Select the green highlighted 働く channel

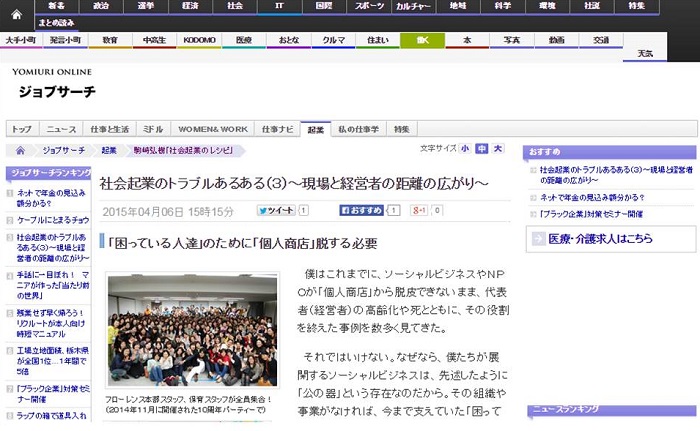(422, 40)
